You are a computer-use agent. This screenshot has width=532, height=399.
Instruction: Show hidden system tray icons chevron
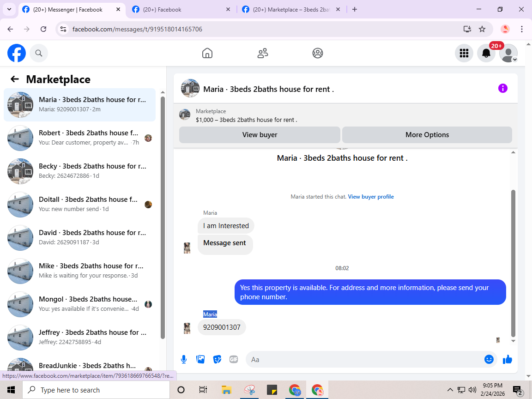coord(450,390)
